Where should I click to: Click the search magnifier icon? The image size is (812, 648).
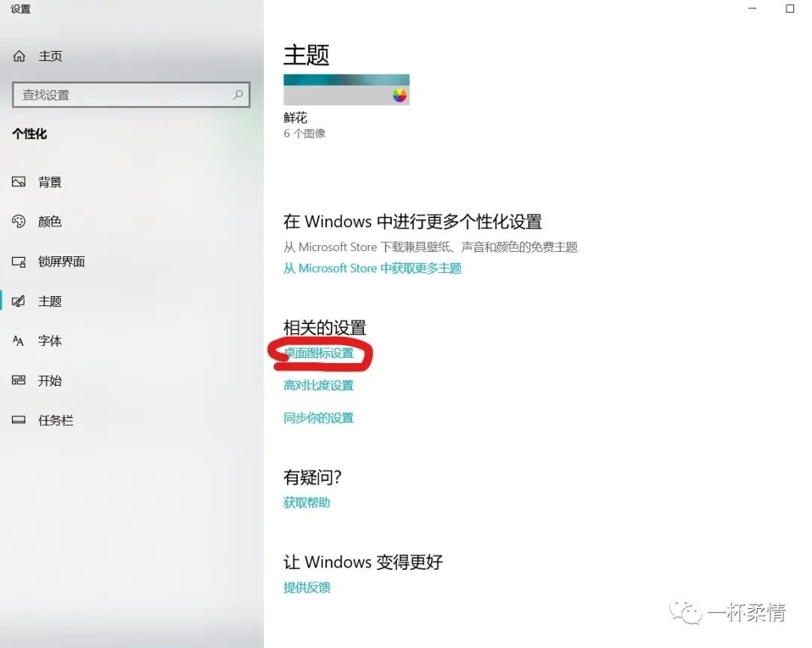click(x=238, y=95)
